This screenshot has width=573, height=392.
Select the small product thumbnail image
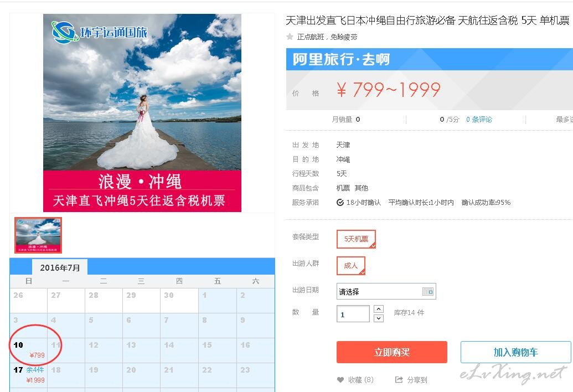(x=38, y=235)
